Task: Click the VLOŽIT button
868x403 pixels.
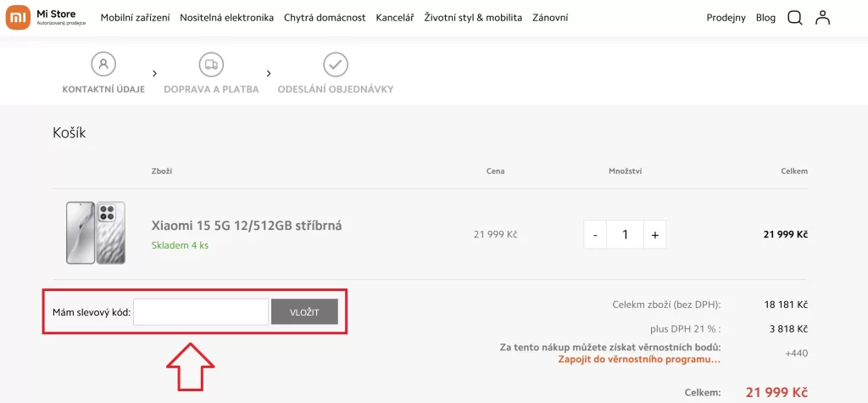Action: point(304,312)
